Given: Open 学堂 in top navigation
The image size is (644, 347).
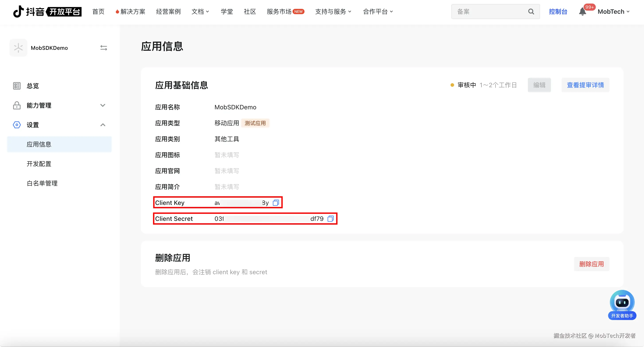Looking at the screenshot, I should point(227,12).
